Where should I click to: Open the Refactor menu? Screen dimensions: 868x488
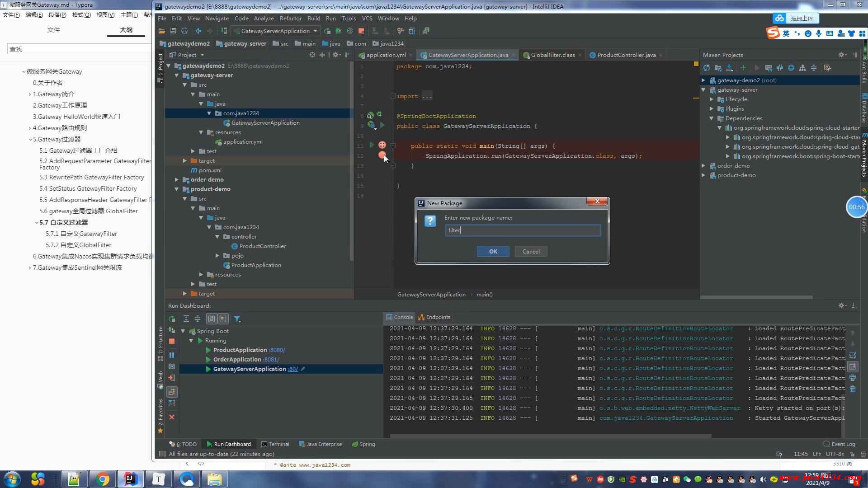(x=290, y=18)
